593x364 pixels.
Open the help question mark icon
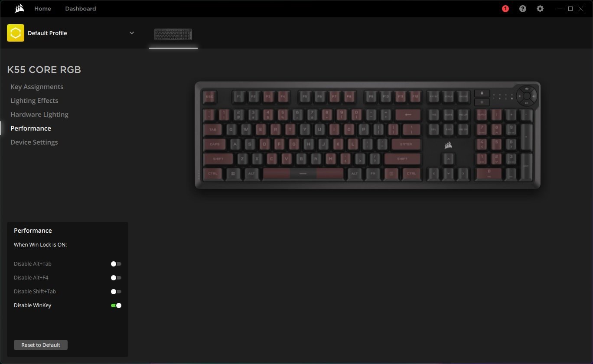point(523,9)
